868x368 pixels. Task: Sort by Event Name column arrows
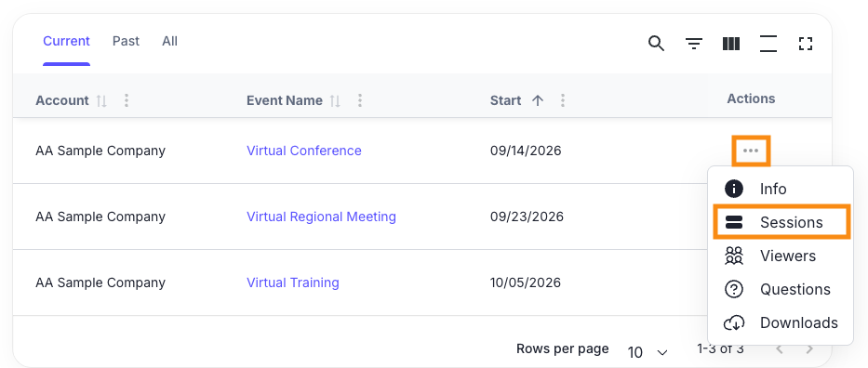[335, 100]
